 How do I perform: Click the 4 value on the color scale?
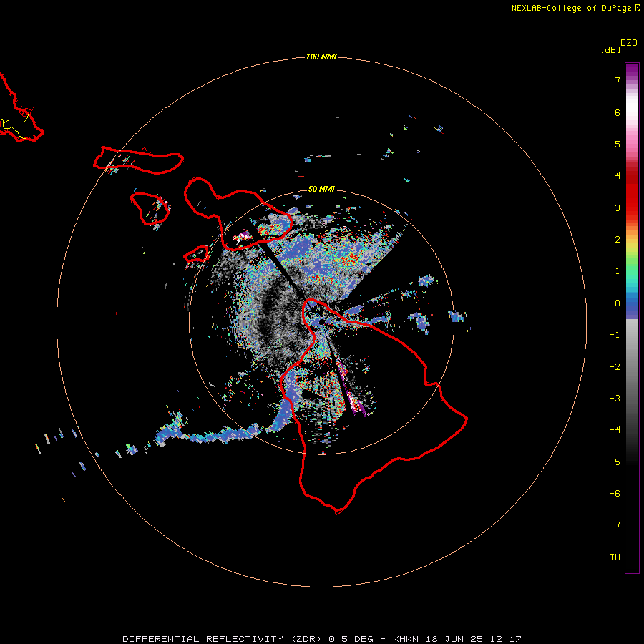pyautogui.click(x=618, y=176)
